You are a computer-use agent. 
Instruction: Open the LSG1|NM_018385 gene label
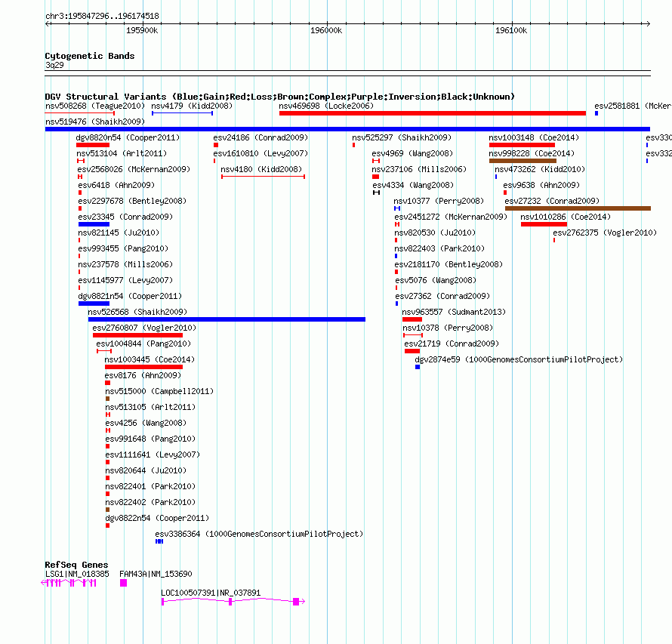tap(77, 574)
